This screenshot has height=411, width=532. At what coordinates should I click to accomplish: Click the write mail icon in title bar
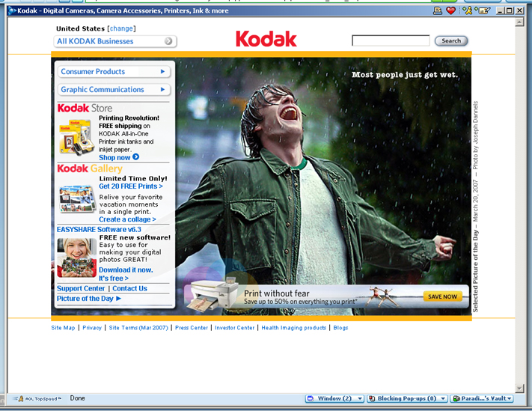(x=483, y=11)
